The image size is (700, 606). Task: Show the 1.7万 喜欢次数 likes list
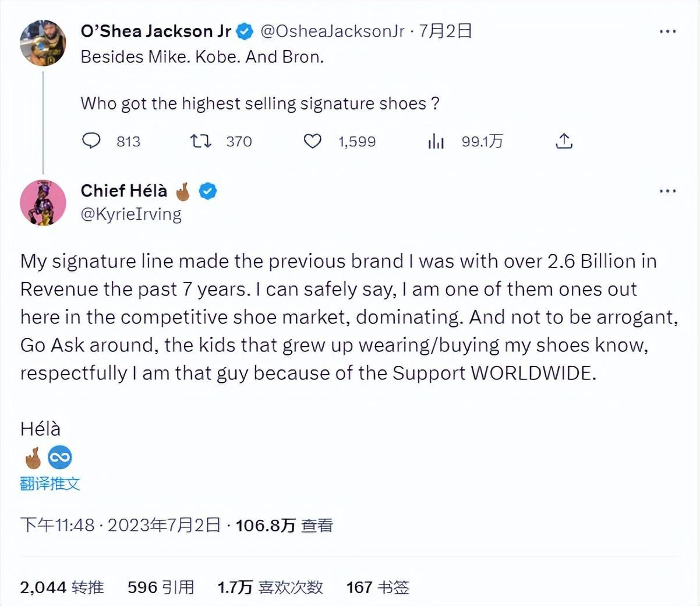pyautogui.click(x=270, y=587)
